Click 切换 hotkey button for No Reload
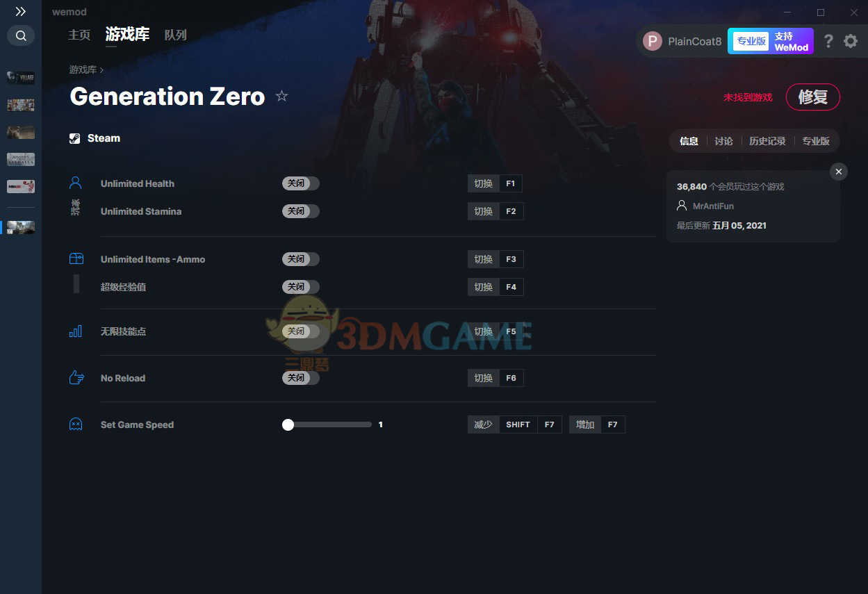This screenshot has height=594, width=868. (x=484, y=378)
